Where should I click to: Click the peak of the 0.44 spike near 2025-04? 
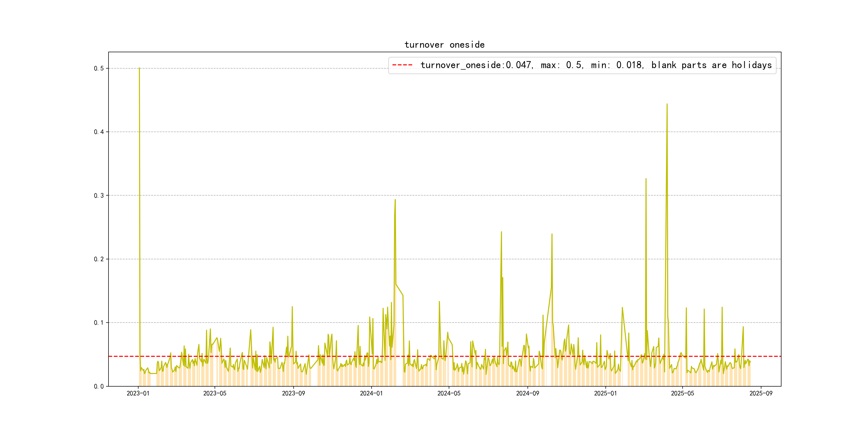pos(667,104)
